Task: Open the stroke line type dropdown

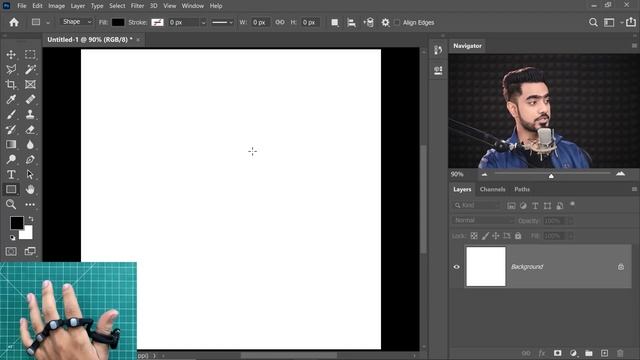Action: [222, 22]
